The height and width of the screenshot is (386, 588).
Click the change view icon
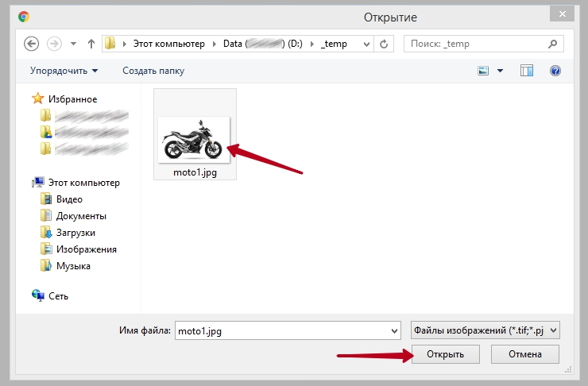tap(483, 71)
